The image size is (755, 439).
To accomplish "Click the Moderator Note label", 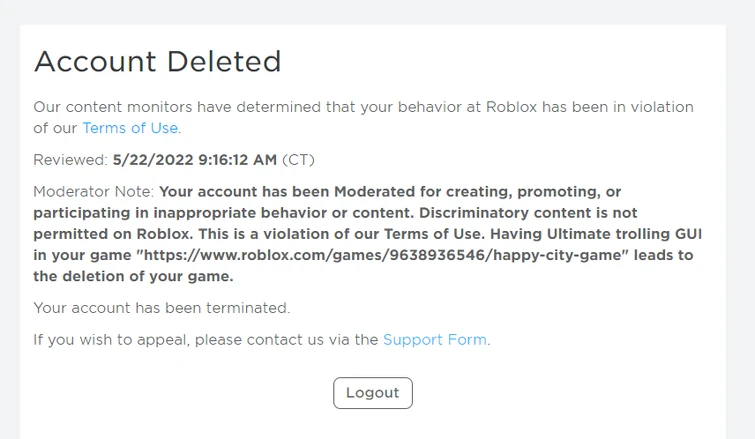I will (93, 191).
